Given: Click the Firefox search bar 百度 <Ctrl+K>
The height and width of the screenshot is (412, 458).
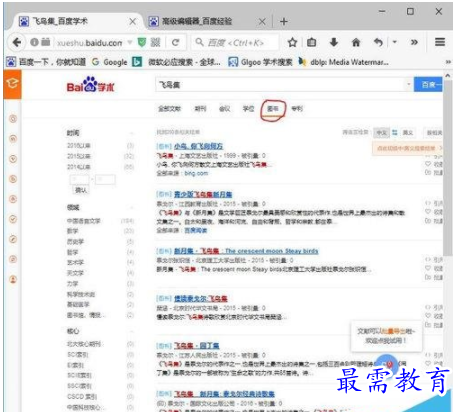Looking at the screenshot, I should [235, 43].
